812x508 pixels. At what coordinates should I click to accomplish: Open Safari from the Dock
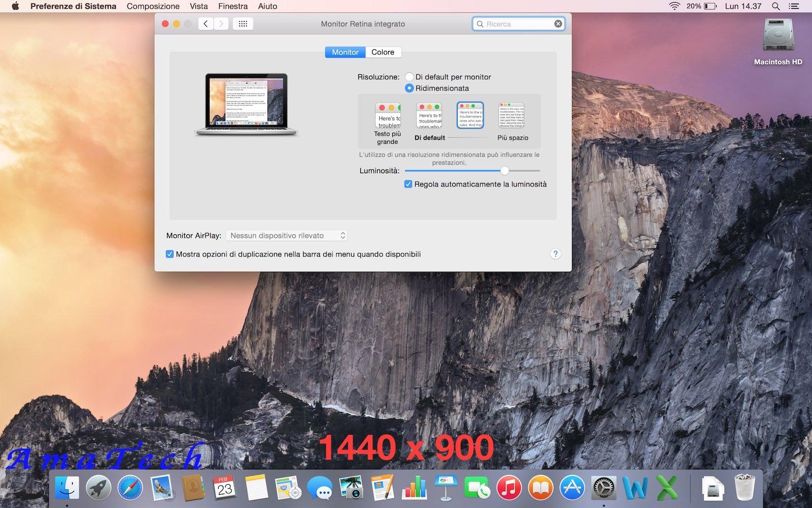[130, 487]
